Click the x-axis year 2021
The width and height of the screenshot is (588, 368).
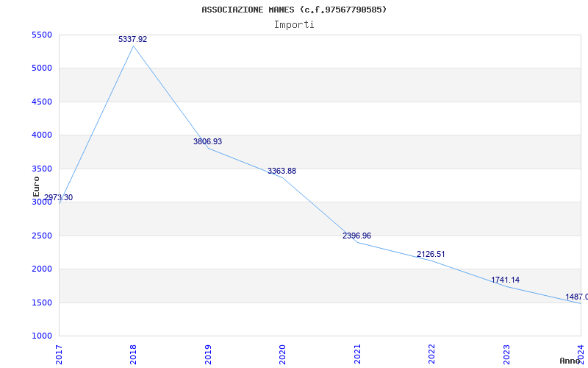point(356,355)
